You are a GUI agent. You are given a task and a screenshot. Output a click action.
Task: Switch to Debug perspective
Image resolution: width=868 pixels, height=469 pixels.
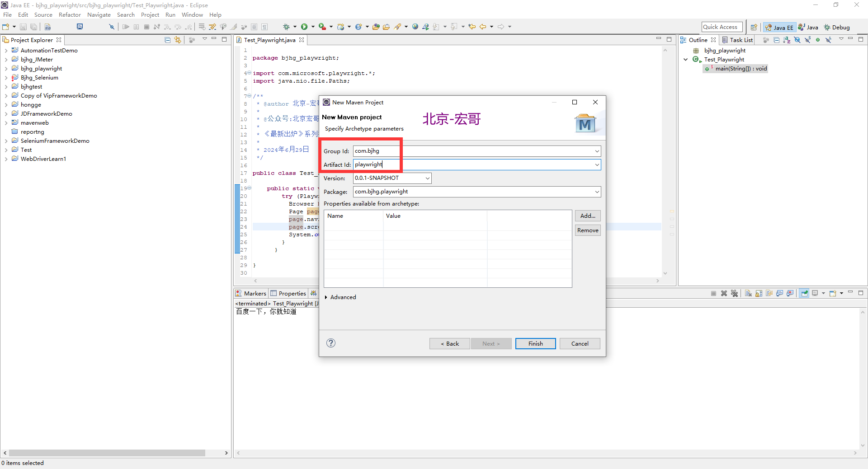tap(837, 28)
